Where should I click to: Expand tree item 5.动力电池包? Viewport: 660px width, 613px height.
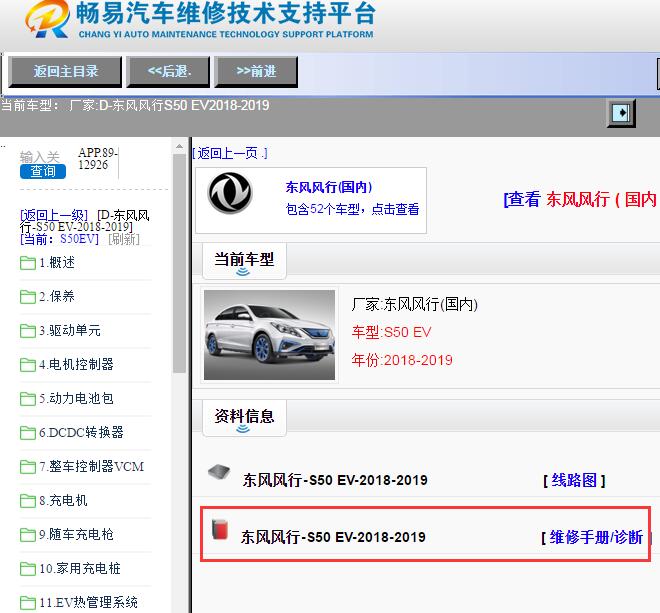(x=77, y=398)
